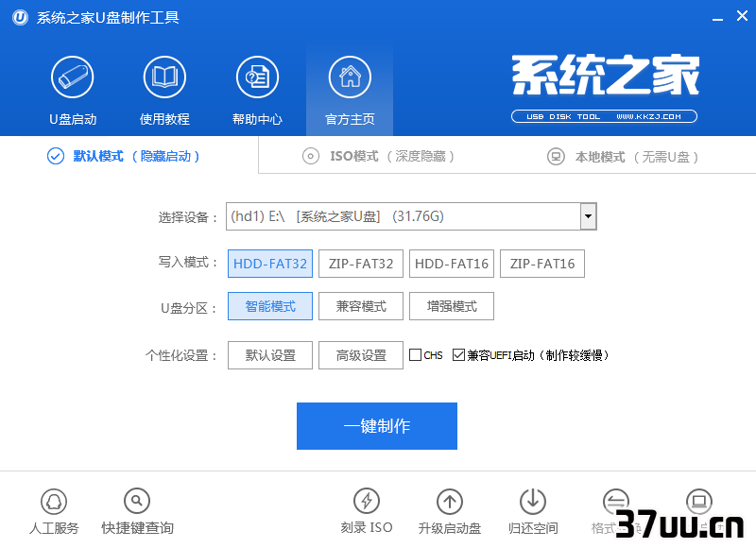The width and height of the screenshot is (756, 548).
Task: Select 兼容模式 partition option
Action: pos(361,306)
